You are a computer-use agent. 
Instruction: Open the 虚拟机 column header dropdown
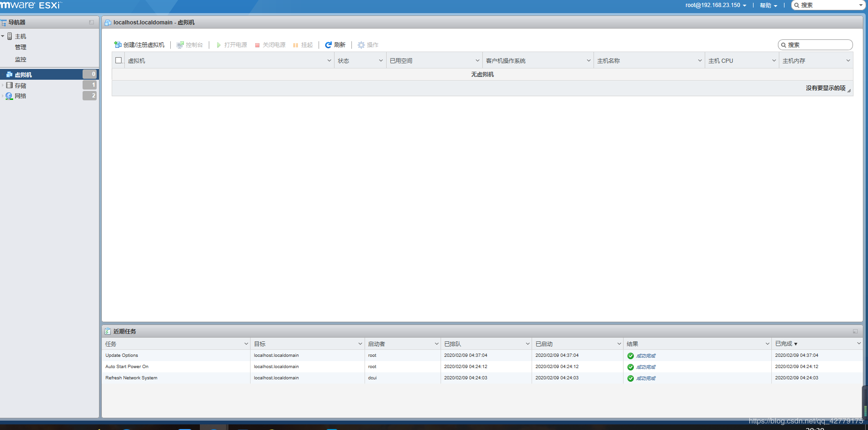329,60
